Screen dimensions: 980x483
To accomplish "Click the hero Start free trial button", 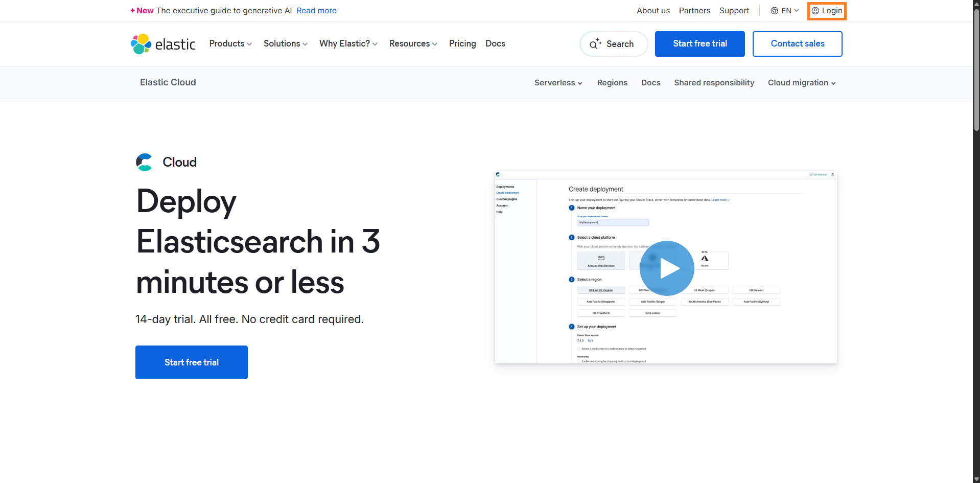I will pos(192,362).
